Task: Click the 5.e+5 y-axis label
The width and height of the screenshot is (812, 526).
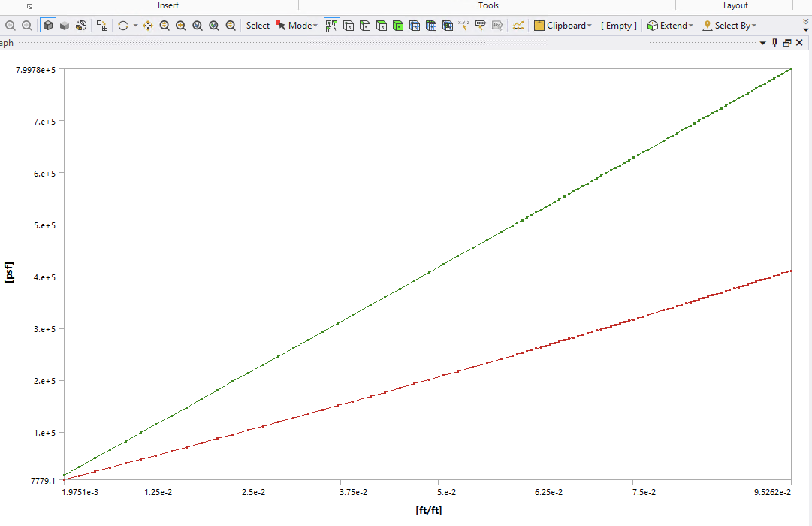Action: coord(44,225)
